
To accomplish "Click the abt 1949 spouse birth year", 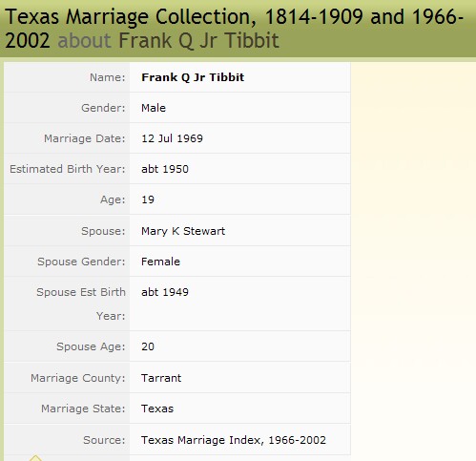I will pyautogui.click(x=165, y=292).
